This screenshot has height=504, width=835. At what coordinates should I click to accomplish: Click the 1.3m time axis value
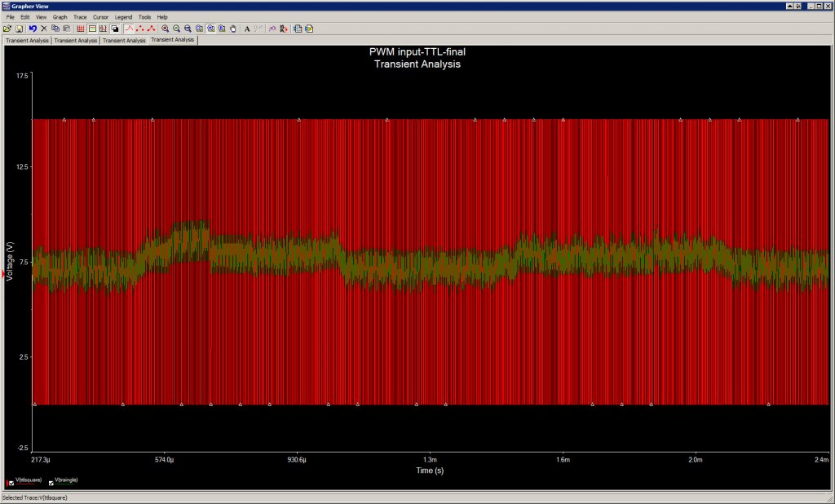[430, 460]
